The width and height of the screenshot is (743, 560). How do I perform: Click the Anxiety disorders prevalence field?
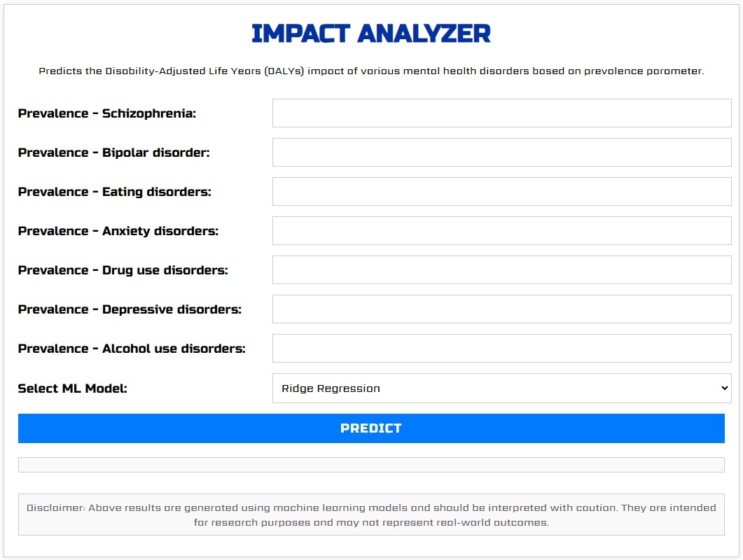click(x=502, y=231)
